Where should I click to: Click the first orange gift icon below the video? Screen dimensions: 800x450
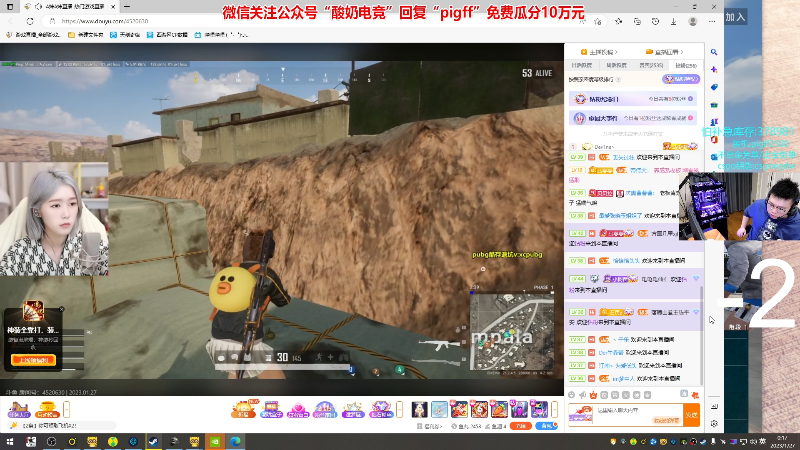click(243, 409)
